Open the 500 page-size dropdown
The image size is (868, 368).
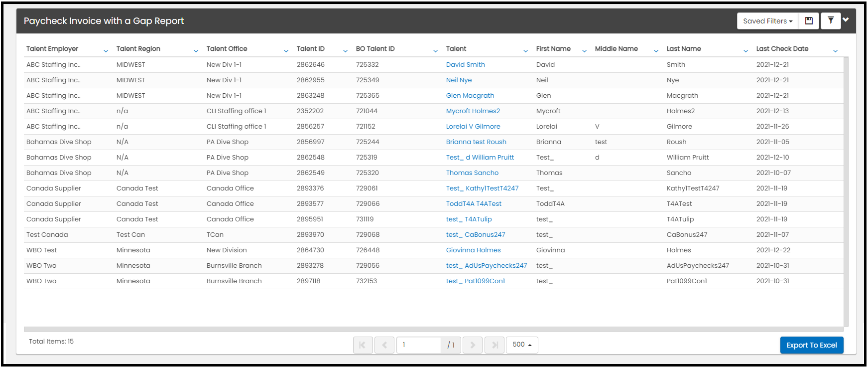tap(522, 345)
